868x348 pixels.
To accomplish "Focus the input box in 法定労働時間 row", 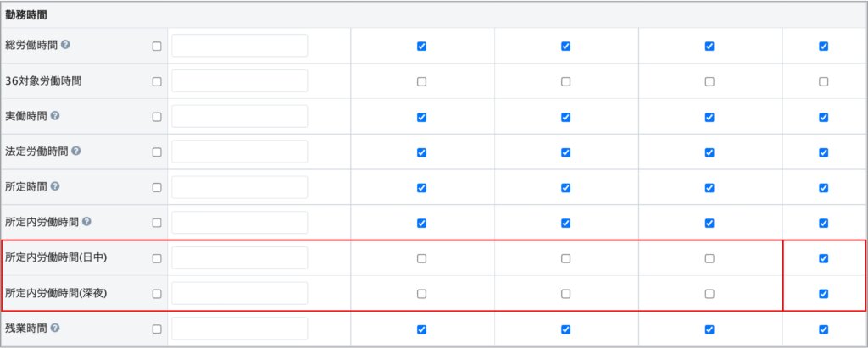I will click(239, 152).
